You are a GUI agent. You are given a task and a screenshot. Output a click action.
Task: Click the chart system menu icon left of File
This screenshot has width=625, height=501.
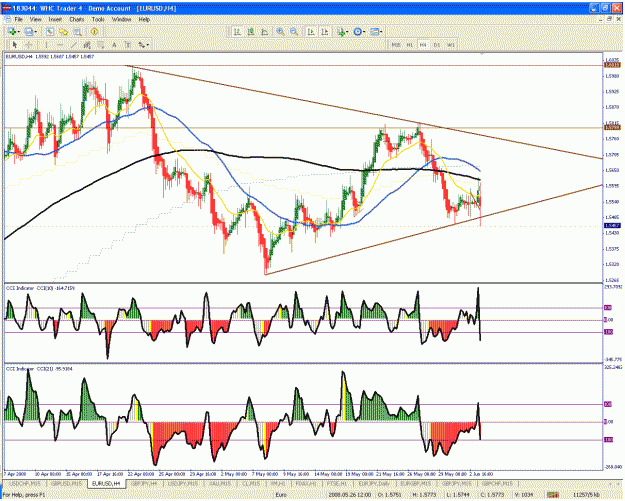(7, 19)
